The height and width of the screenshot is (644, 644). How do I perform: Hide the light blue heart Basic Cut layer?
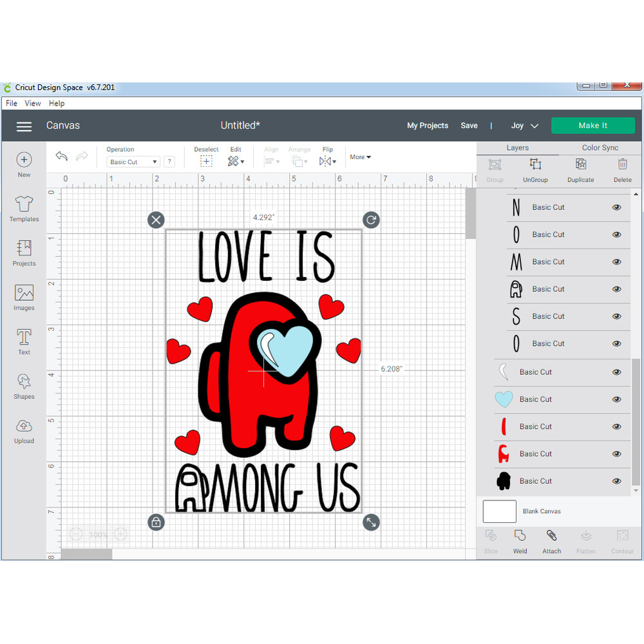pyautogui.click(x=616, y=399)
